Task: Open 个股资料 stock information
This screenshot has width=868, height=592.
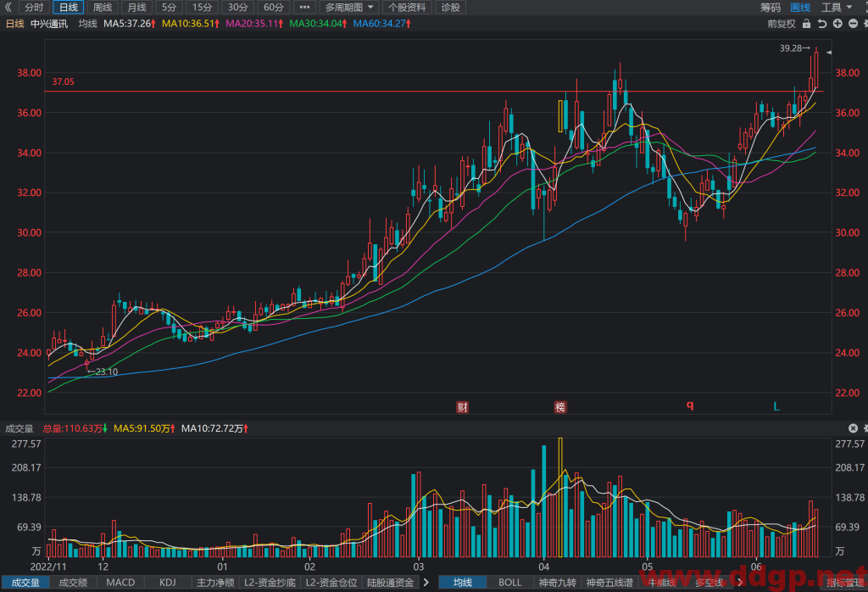Action: pyautogui.click(x=408, y=7)
